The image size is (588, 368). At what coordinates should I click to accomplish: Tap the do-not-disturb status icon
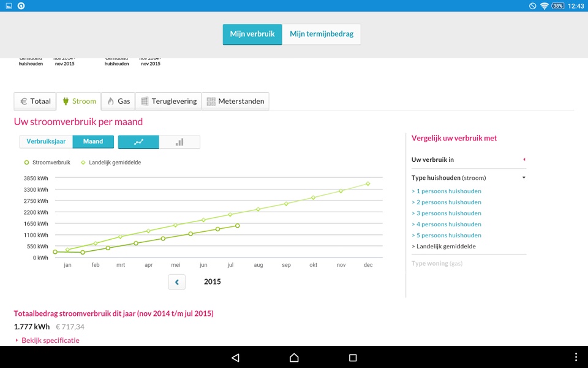point(532,6)
